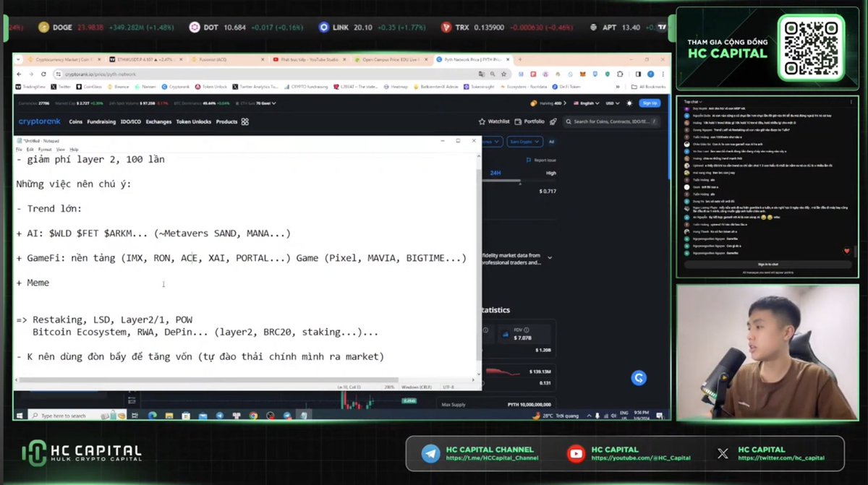Open the Coins navigation item

point(76,121)
